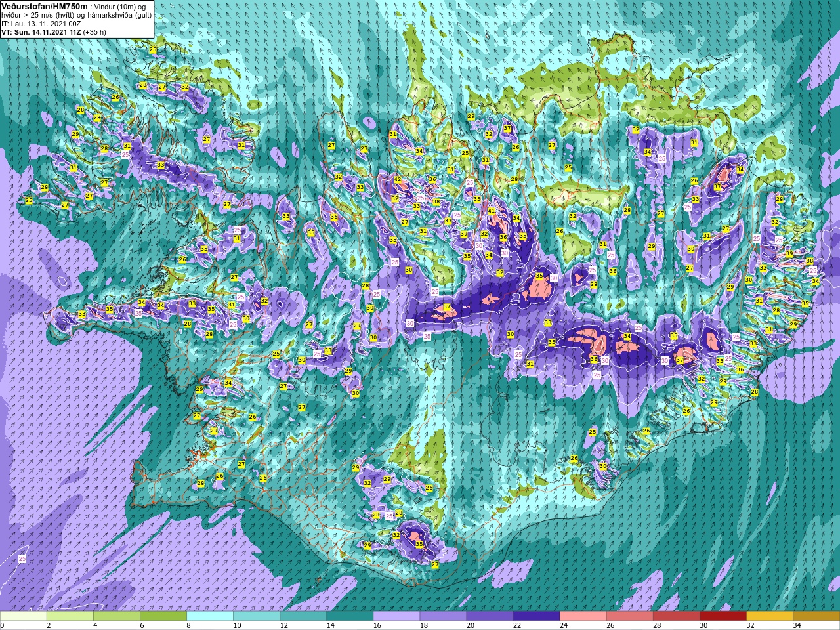This screenshot has height=630, width=840.
Task: Click the Veðurstofan/HM750m title text
Action: point(45,6)
